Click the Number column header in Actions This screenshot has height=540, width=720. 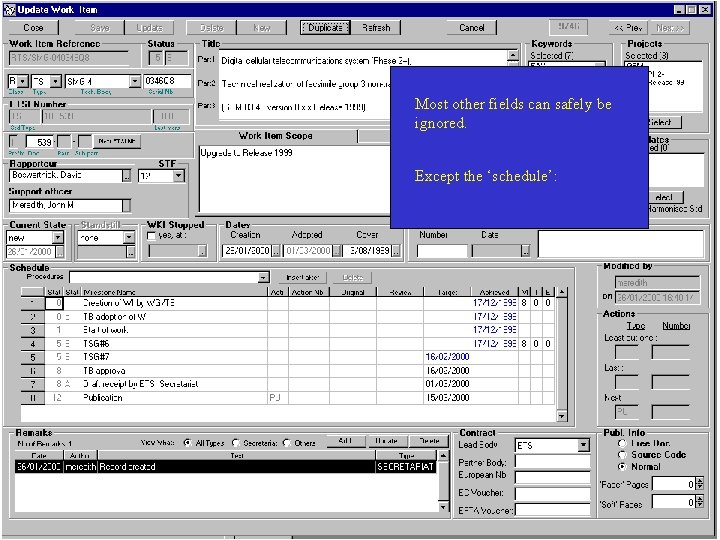click(x=676, y=326)
